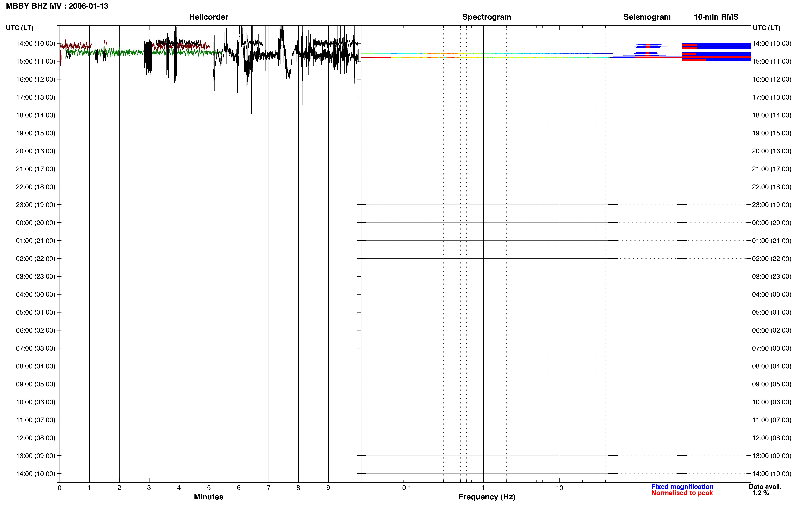Click left time label '06:00 (02:00)'
Viewport: 812px width, 508px height.
coord(36,330)
